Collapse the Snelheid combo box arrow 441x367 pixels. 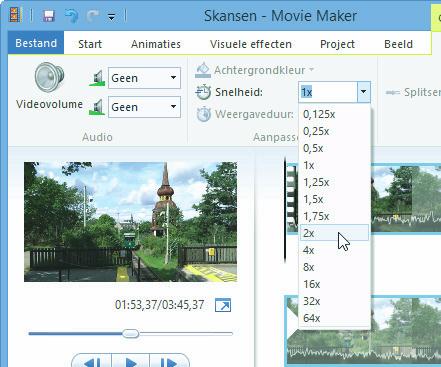coord(363,92)
